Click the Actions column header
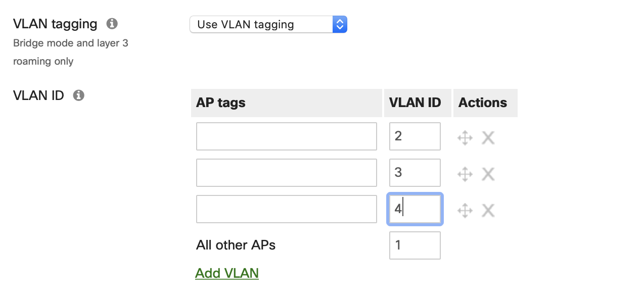The image size is (644, 301). 482,103
